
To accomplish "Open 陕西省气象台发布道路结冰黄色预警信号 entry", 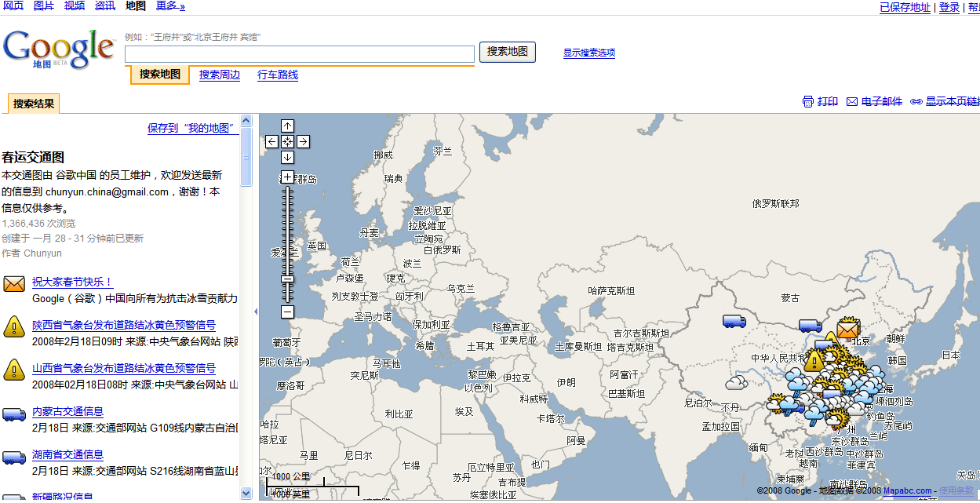I will tap(124, 326).
